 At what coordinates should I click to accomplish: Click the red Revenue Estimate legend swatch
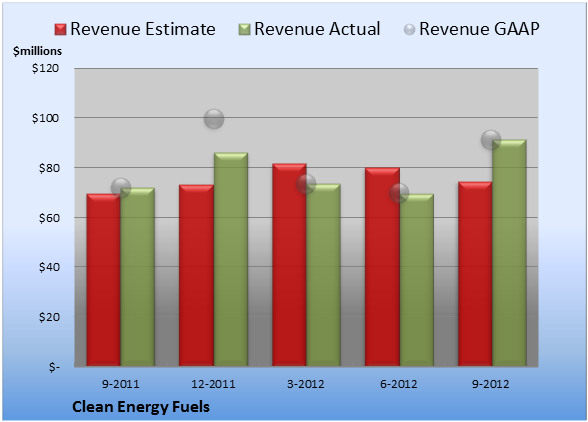point(60,30)
